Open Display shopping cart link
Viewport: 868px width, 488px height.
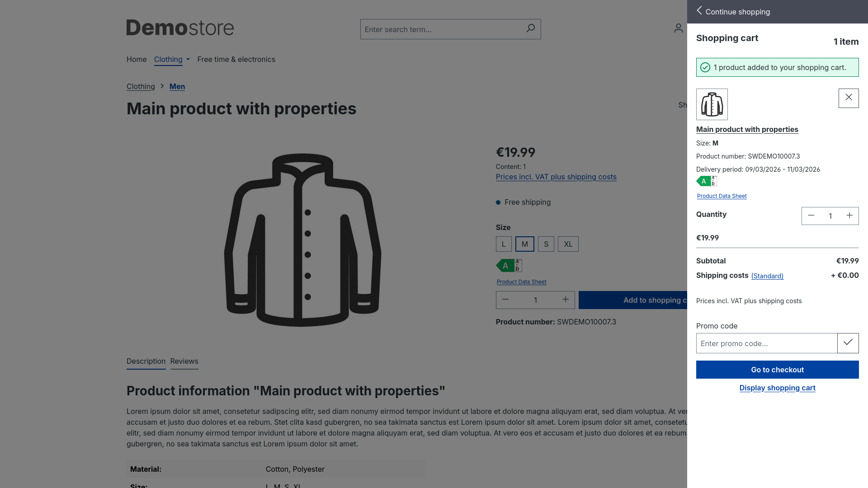tap(777, 388)
